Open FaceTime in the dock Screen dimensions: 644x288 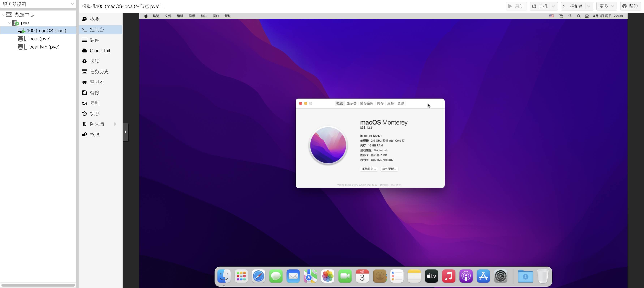point(345,276)
